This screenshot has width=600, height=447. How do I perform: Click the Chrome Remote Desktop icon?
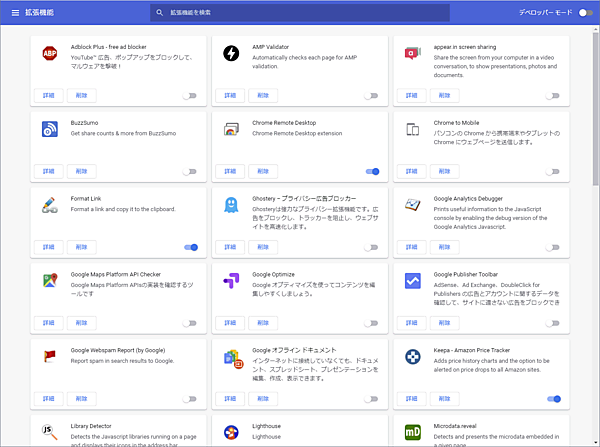click(x=231, y=129)
